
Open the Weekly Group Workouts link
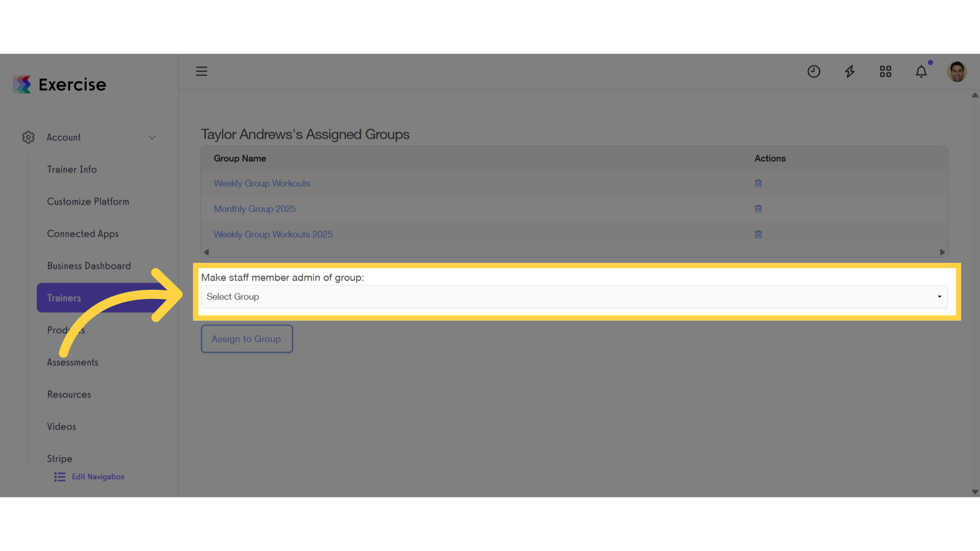(x=262, y=183)
